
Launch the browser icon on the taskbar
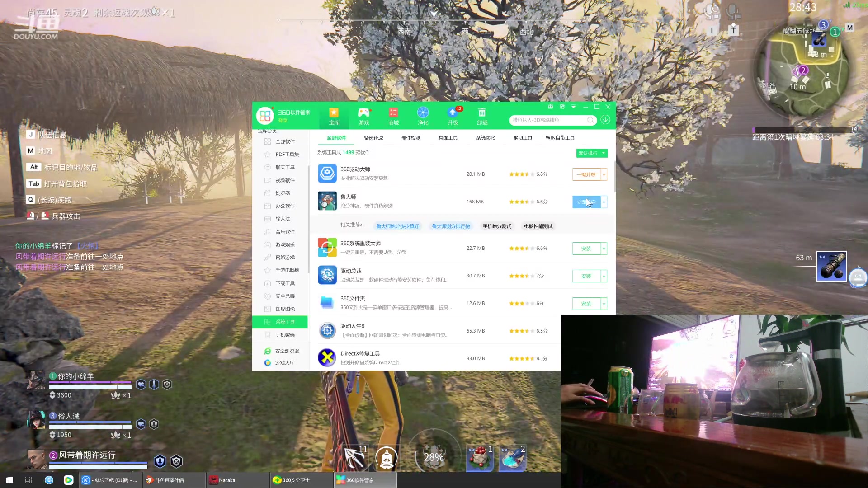49,480
